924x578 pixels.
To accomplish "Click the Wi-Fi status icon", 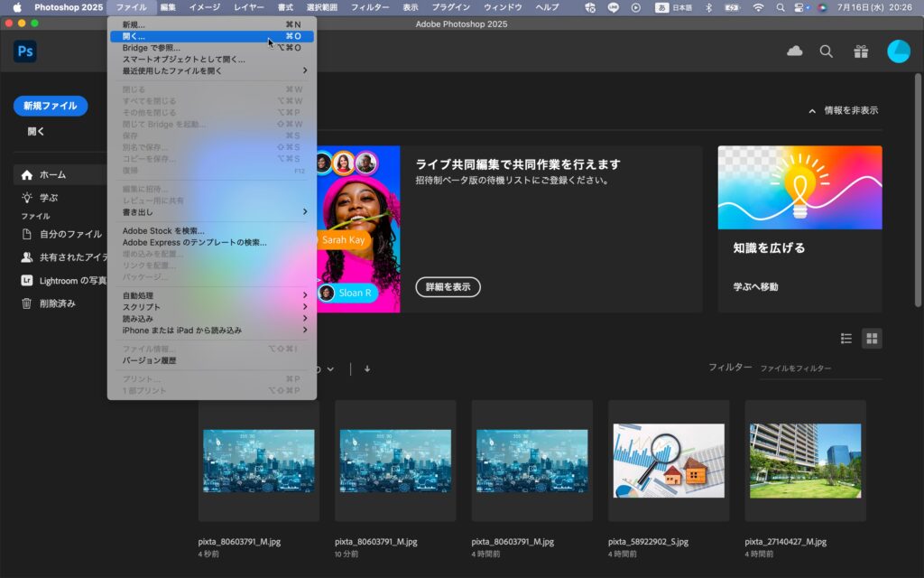I will tap(758, 7).
